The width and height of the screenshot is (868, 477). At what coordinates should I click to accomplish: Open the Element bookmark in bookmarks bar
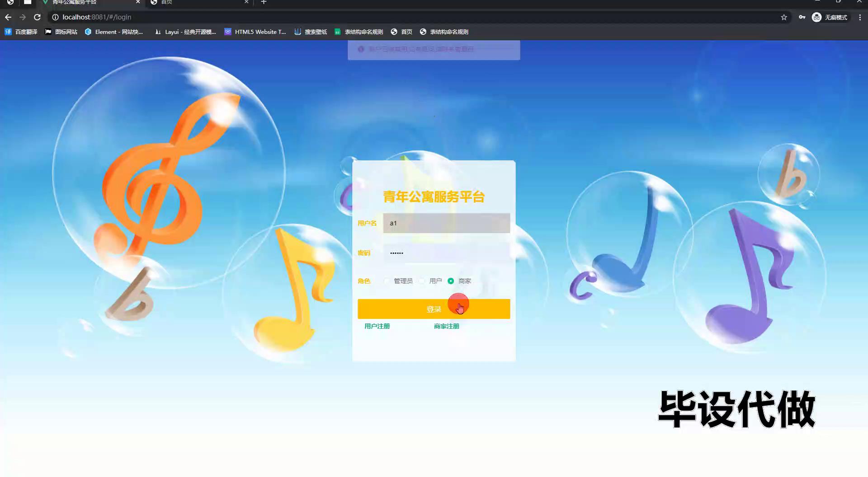click(x=114, y=32)
